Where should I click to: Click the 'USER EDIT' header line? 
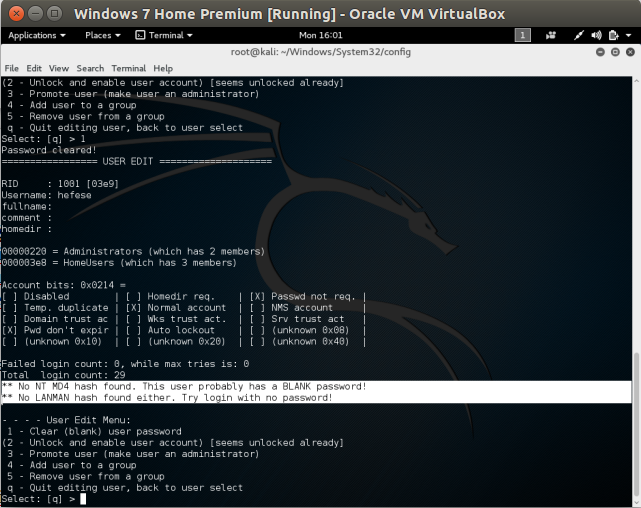(x=137, y=161)
